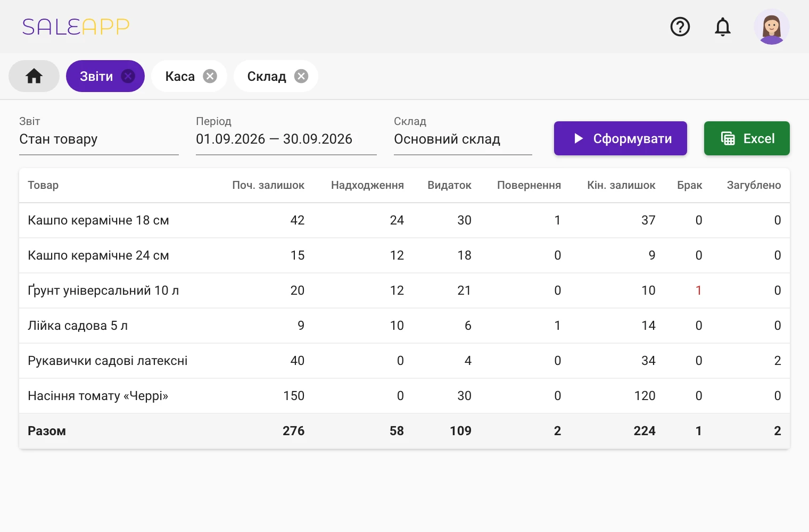Select row Лійка садова 5 л
Image resolution: width=809 pixels, height=532 pixels.
pyautogui.click(x=404, y=326)
